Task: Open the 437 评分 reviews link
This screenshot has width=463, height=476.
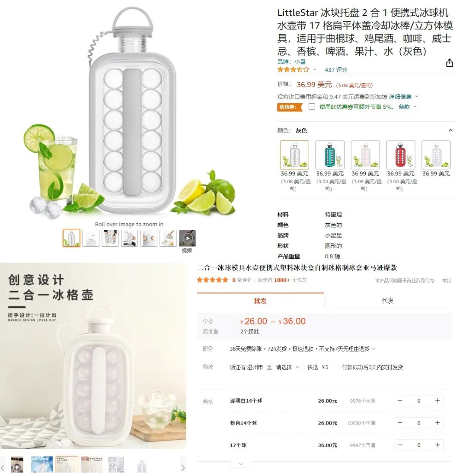Action: click(x=336, y=70)
